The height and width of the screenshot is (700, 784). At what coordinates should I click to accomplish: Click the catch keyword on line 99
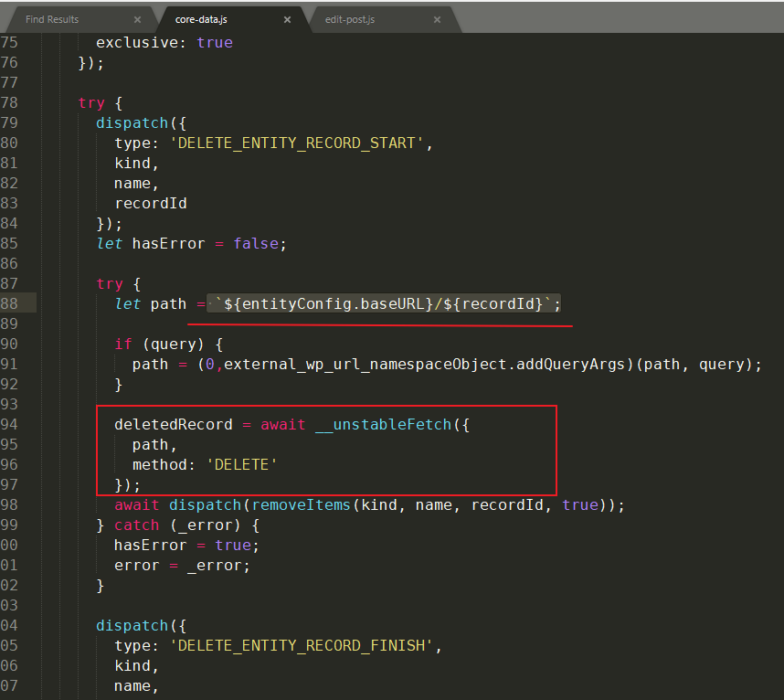coord(136,525)
